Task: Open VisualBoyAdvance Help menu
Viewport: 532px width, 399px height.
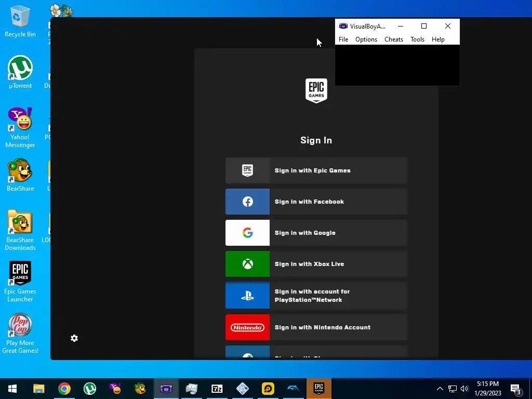Action: [438, 39]
